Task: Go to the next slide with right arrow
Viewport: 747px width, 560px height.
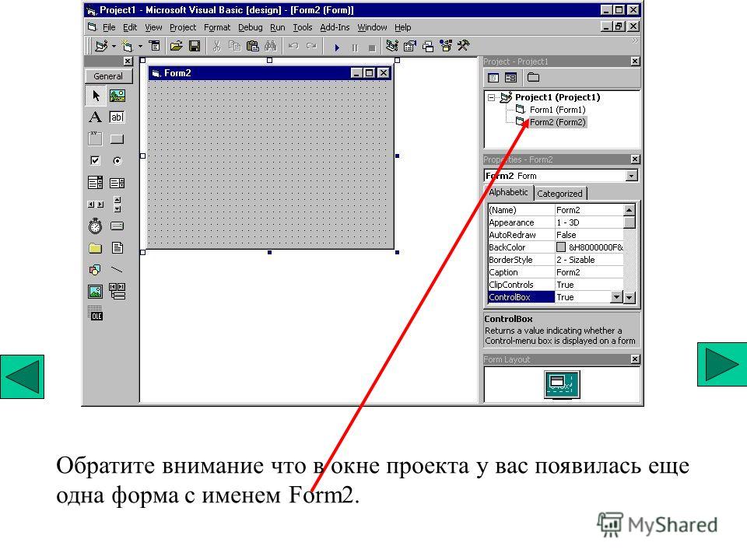Action: point(722,364)
